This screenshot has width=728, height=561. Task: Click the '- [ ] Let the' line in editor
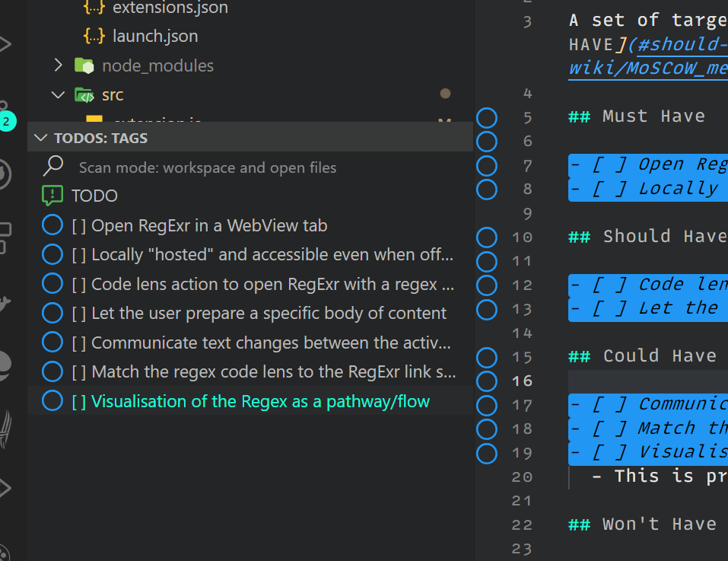click(x=648, y=309)
